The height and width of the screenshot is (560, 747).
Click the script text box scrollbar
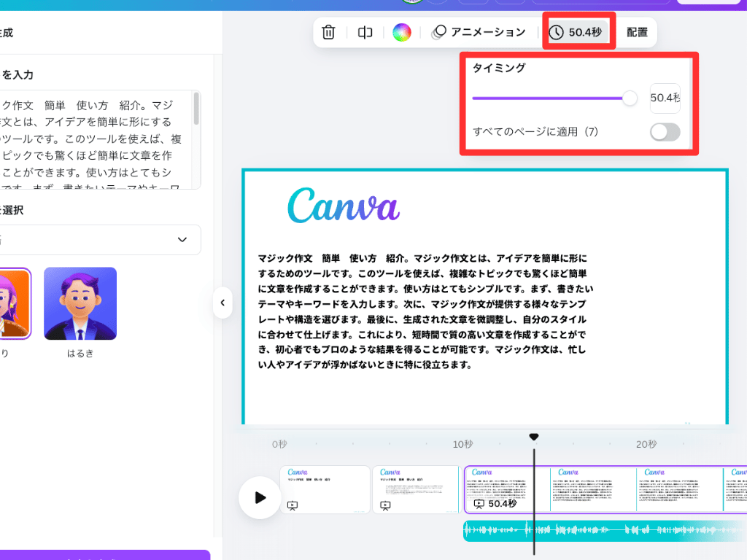coord(196,109)
